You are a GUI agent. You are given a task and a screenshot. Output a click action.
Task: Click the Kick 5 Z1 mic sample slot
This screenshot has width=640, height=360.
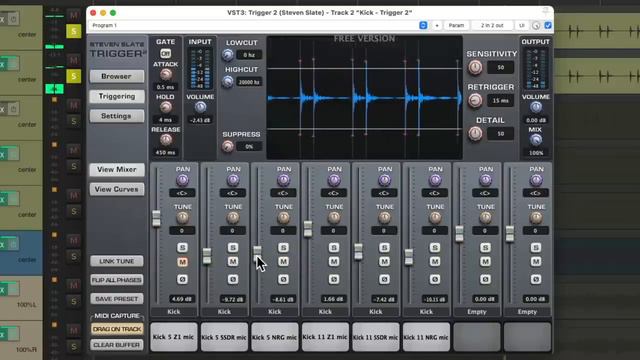tap(173, 337)
